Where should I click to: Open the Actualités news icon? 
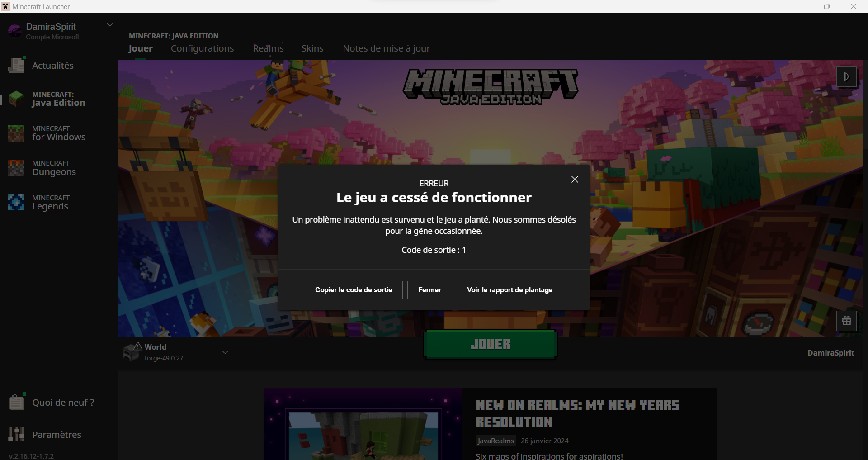click(x=17, y=65)
